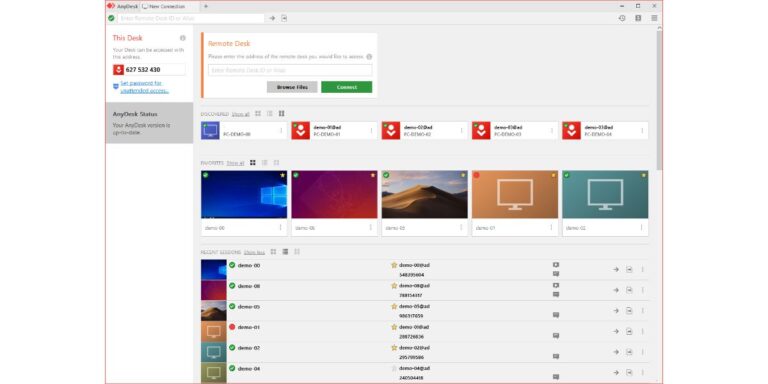Click Show all next to Discovered
The image size is (768, 384).
[x=240, y=114]
